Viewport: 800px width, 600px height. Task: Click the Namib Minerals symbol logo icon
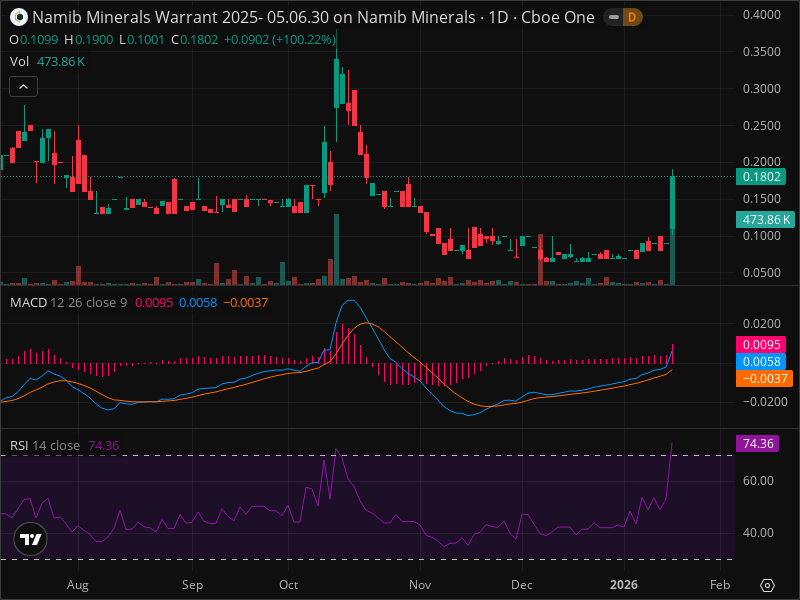point(19,17)
